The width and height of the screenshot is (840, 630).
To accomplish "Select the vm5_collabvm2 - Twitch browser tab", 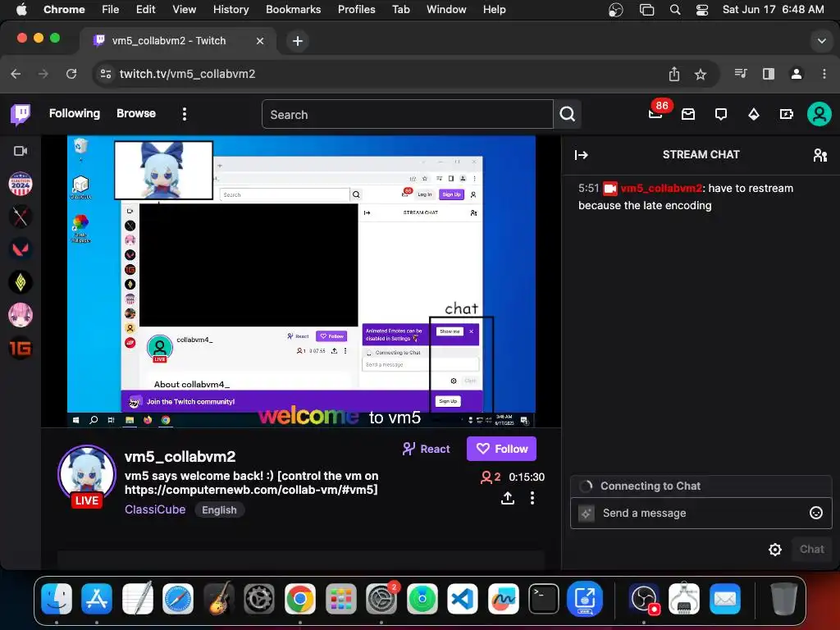I will point(178,41).
